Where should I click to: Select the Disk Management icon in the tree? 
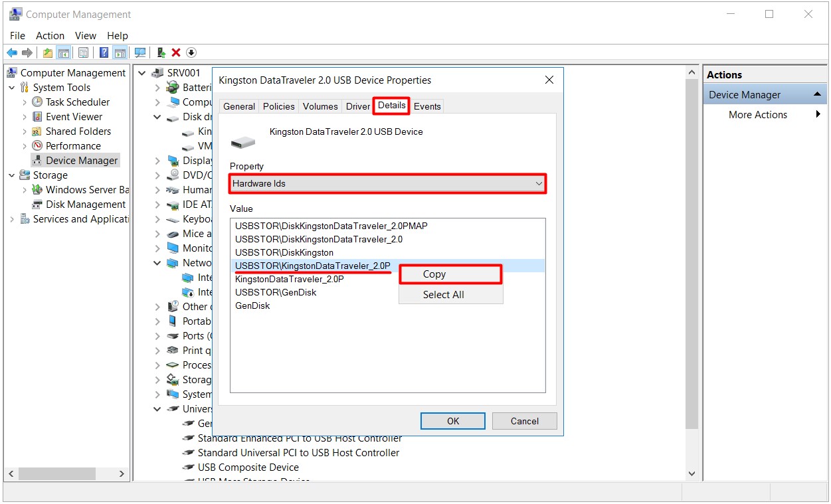tap(37, 205)
